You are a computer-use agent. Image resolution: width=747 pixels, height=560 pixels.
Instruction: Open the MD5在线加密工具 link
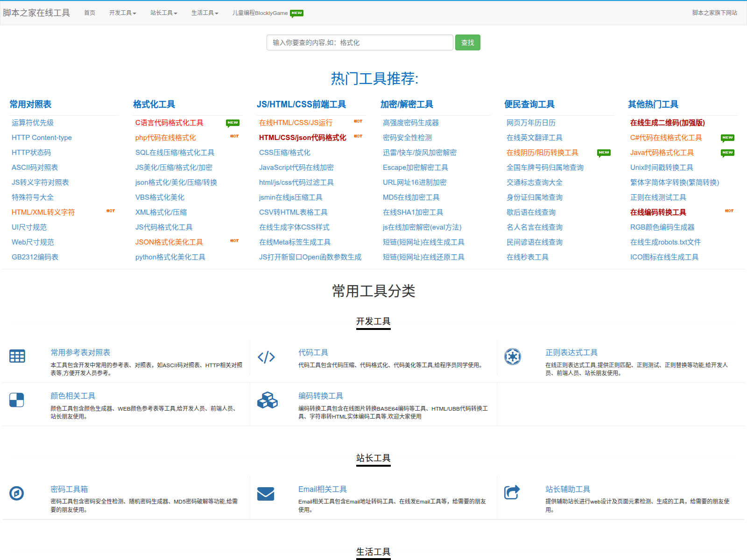pos(411,197)
